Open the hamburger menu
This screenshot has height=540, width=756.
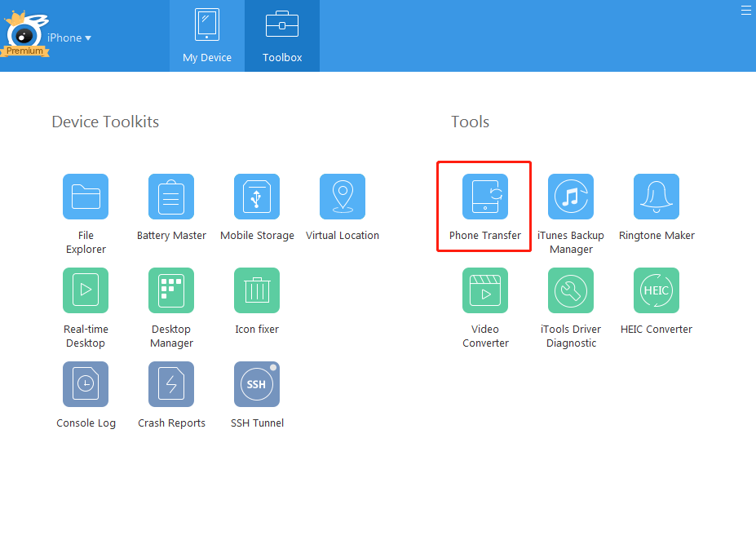click(x=745, y=10)
